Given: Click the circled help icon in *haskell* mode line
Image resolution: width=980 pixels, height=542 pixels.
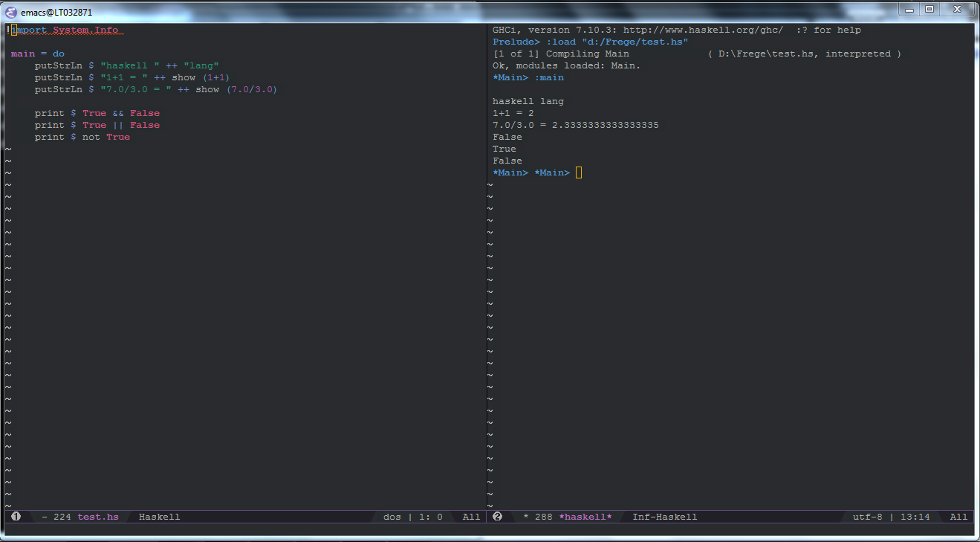Looking at the screenshot, I should (496, 516).
